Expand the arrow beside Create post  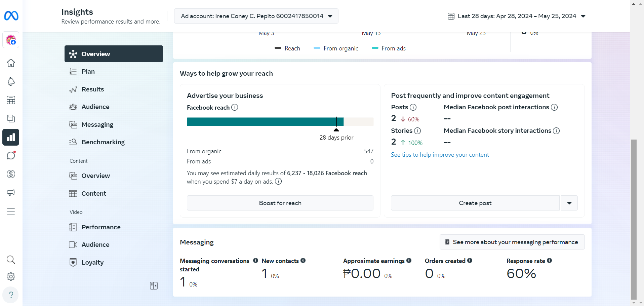(569, 203)
